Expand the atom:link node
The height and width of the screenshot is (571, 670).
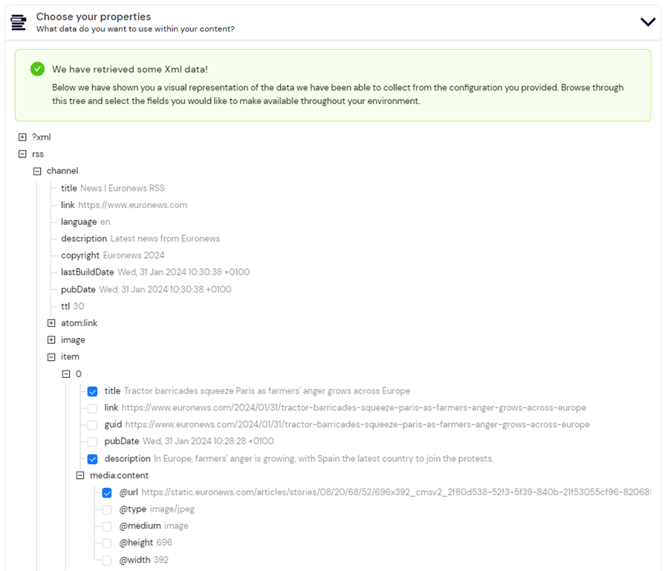coord(51,323)
